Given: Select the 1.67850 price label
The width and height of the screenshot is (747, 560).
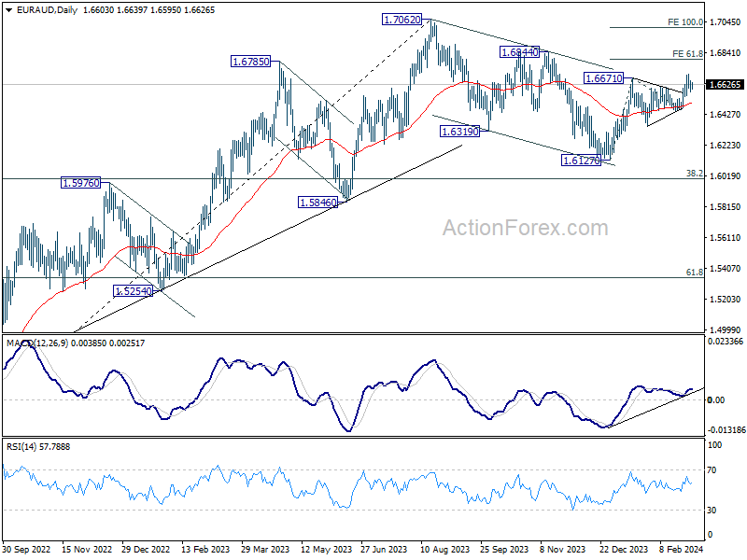Looking at the screenshot, I should click(250, 62).
